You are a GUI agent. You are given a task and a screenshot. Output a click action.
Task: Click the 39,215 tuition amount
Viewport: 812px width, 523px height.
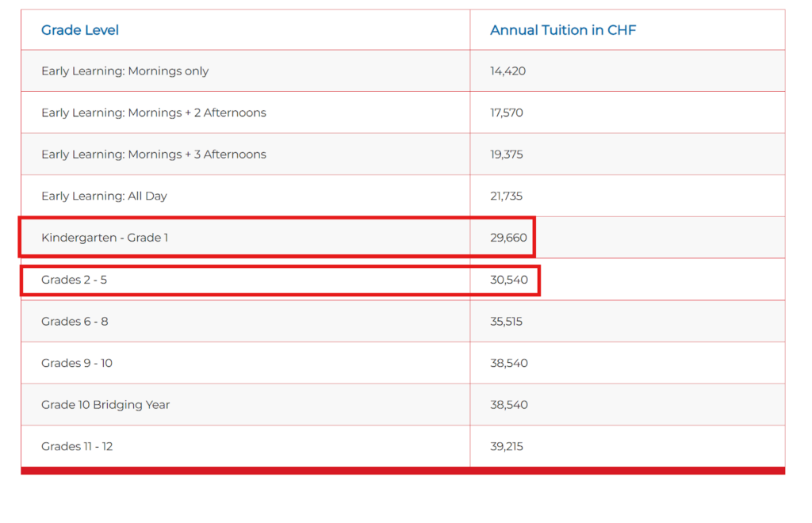tap(507, 446)
